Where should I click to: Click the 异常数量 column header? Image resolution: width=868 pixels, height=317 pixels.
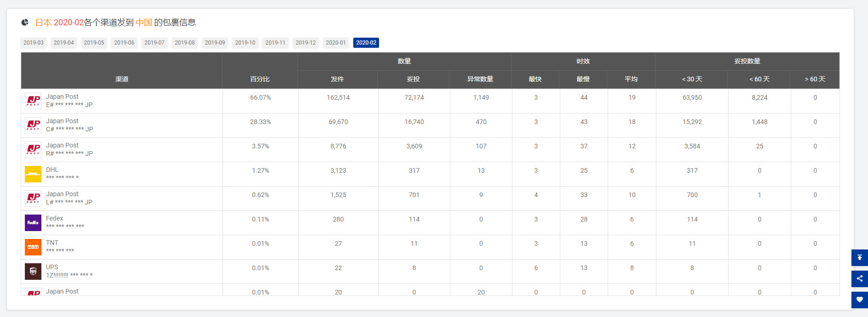coord(480,79)
